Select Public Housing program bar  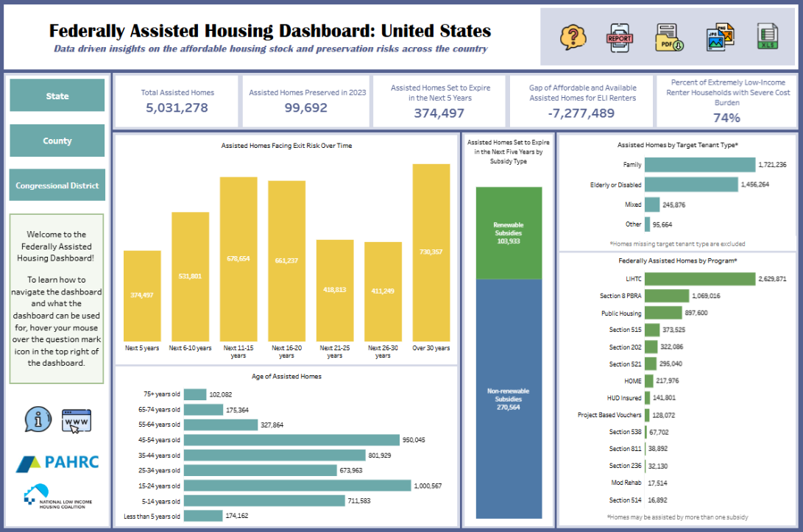point(663,312)
